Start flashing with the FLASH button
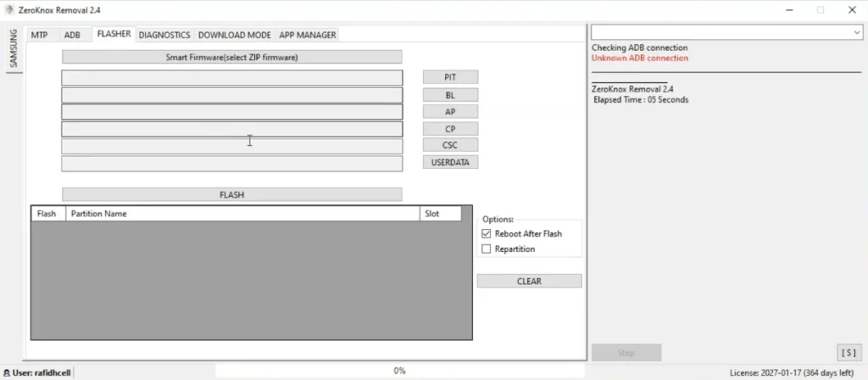This screenshot has width=868, height=380. [232, 195]
